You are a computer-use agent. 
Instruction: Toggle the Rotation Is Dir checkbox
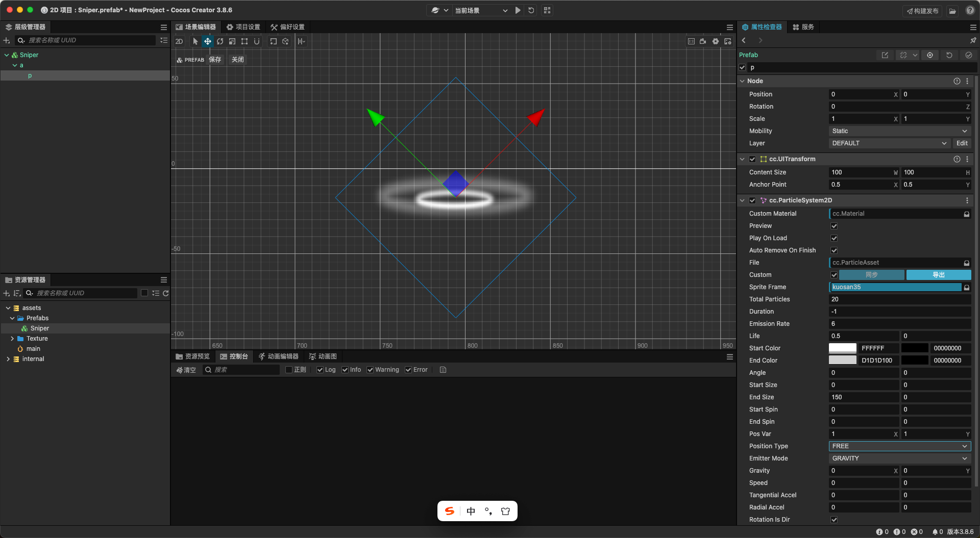pos(834,520)
